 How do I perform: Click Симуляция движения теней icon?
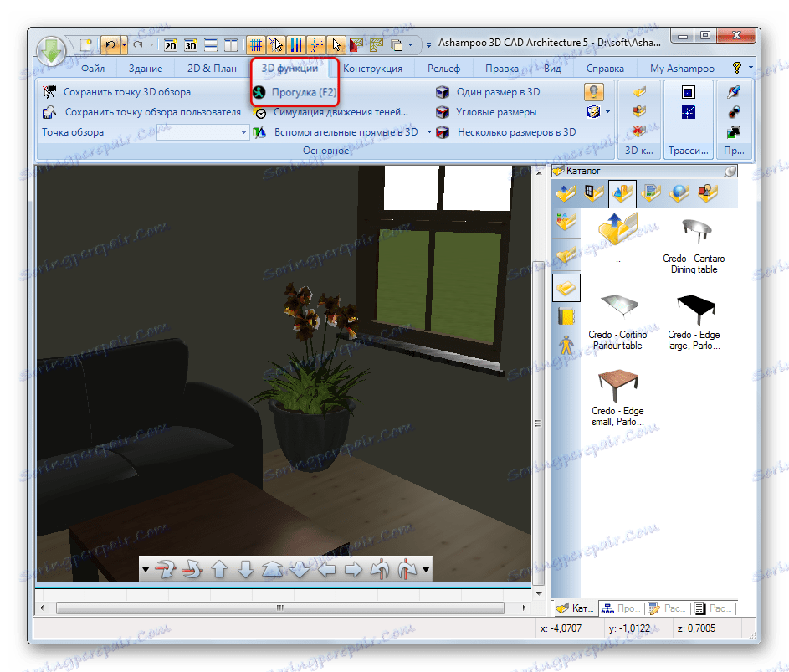point(260,111)
